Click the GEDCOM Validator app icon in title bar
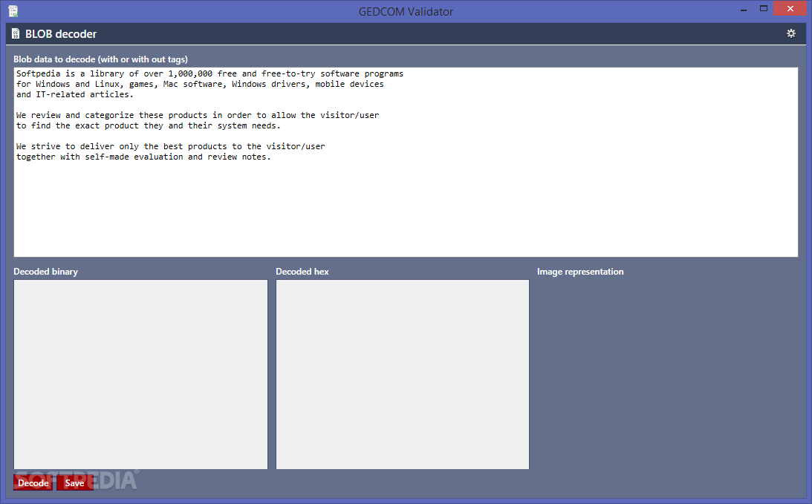The width and height of the screenshot is (812, 504). tap(13, 11)
